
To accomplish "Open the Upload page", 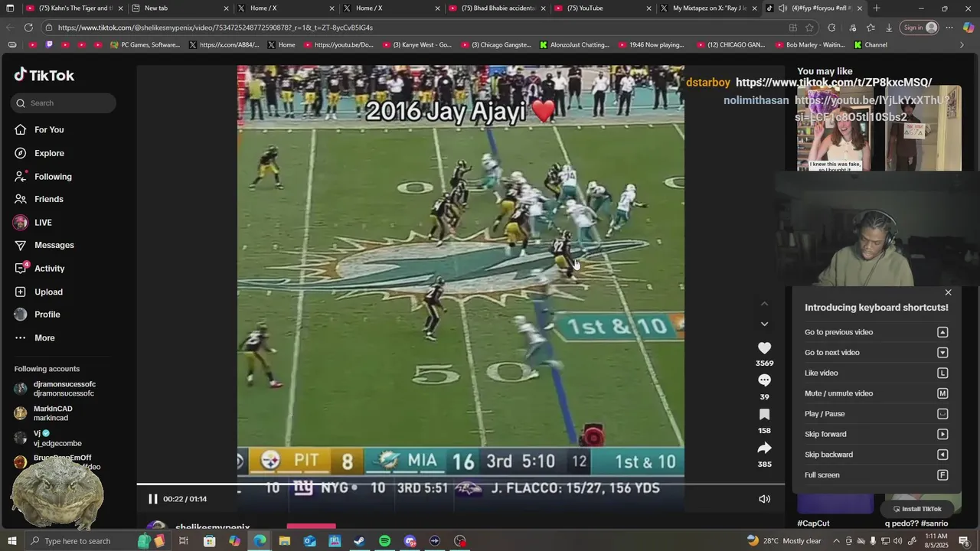I will click(x=38, y=292).
